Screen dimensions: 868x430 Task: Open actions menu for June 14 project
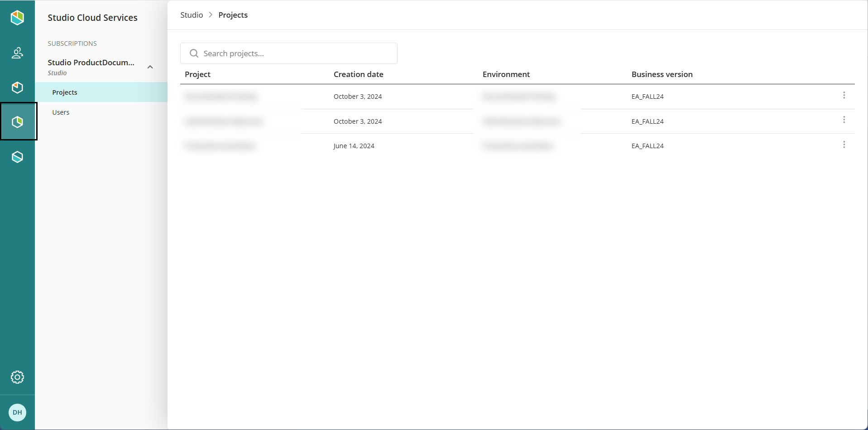point(844,145)
